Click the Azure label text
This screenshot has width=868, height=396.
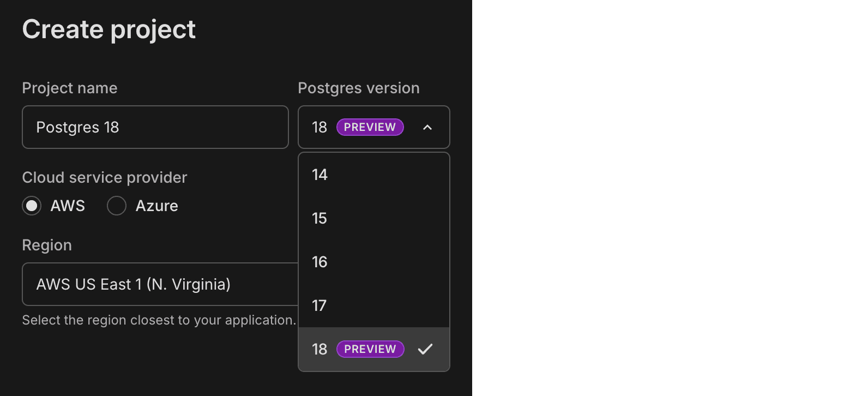[x=156, y=206]
